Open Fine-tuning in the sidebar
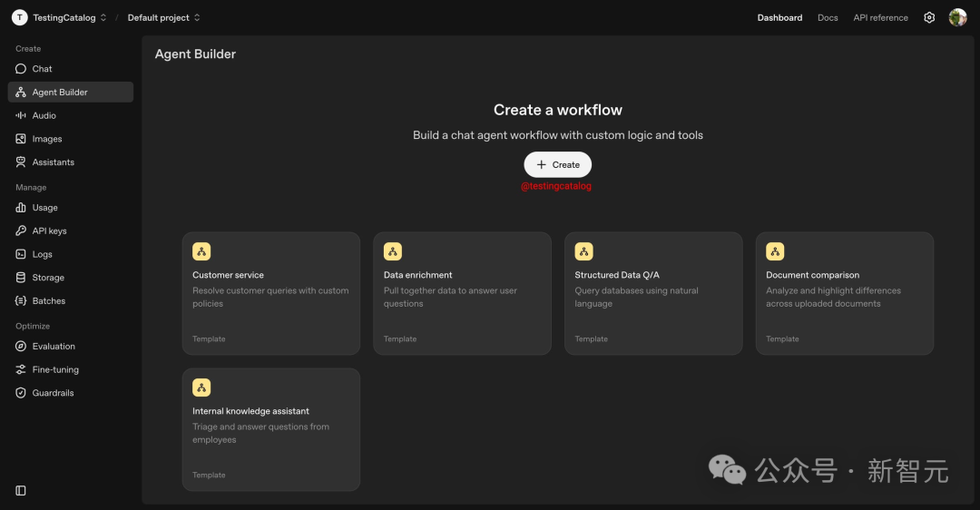 (x=55, y=369)
